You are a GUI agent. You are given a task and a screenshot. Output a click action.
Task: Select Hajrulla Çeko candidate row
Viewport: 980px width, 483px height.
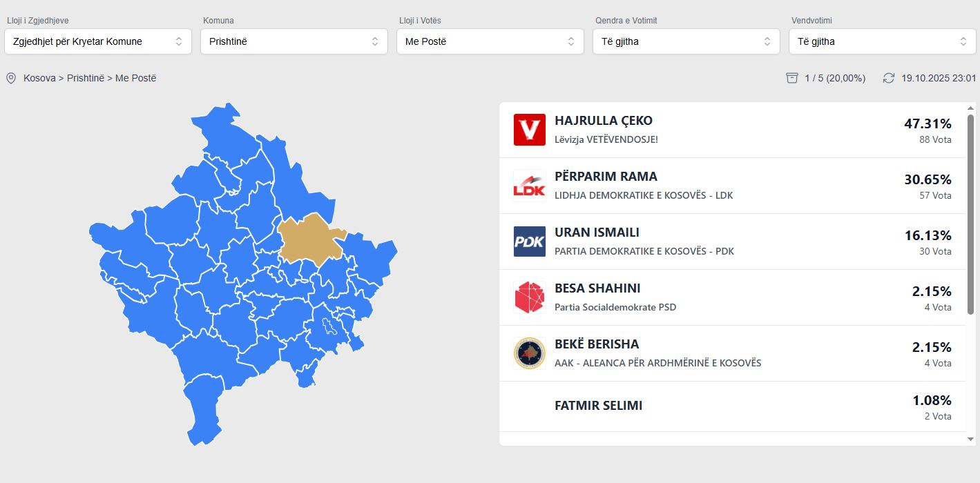[732, 130]
